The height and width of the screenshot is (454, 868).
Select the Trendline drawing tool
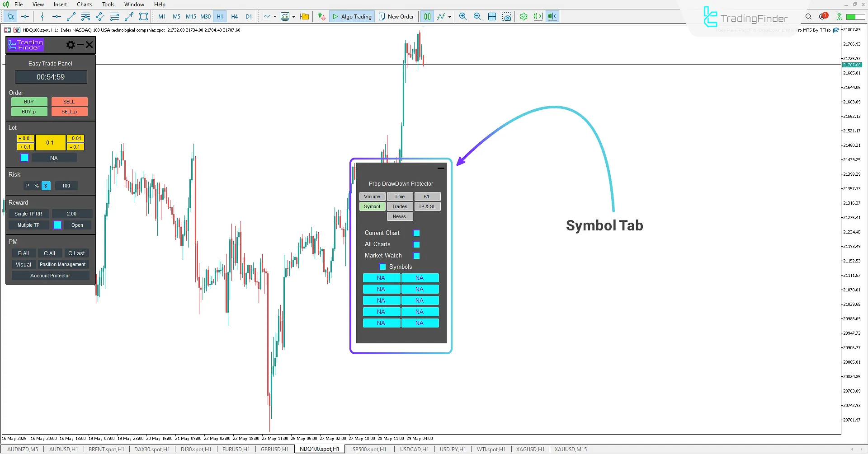pyautogui.click(x=71, y=16)
